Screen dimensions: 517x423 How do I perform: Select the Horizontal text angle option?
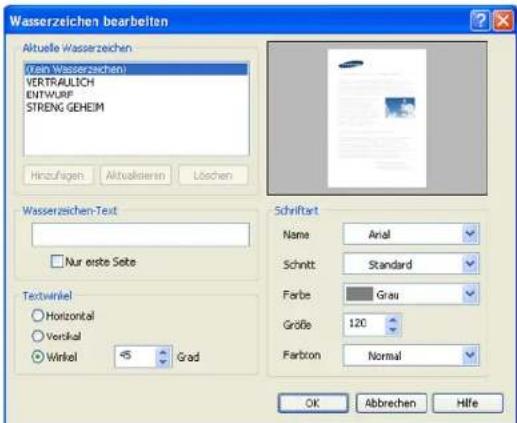tap(38, 315)
